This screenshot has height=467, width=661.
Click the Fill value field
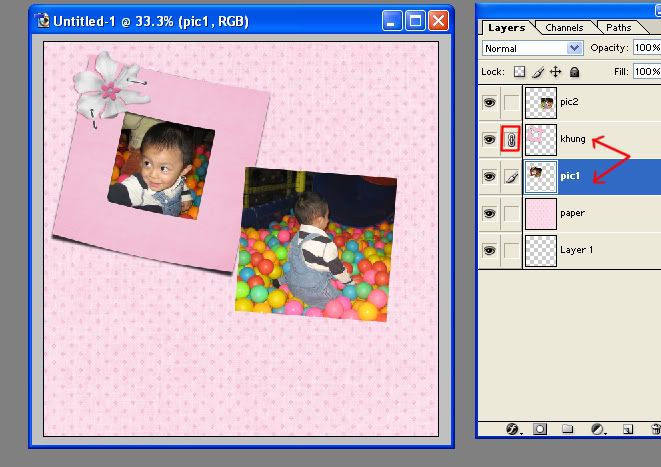coord(647,72)
